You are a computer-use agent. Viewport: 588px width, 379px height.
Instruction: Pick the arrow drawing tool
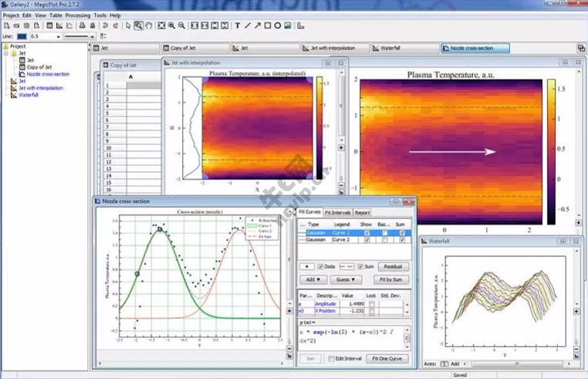pos(258,25)
